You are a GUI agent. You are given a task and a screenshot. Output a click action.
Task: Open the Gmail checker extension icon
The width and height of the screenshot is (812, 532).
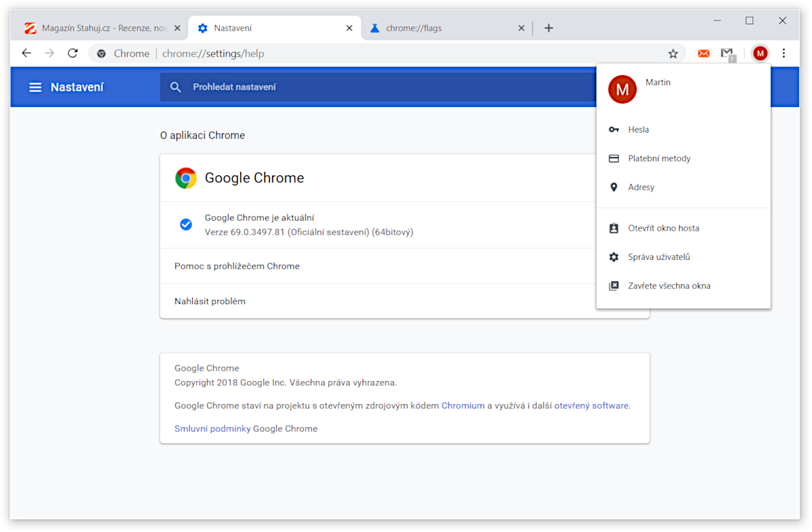coord(727,53)
